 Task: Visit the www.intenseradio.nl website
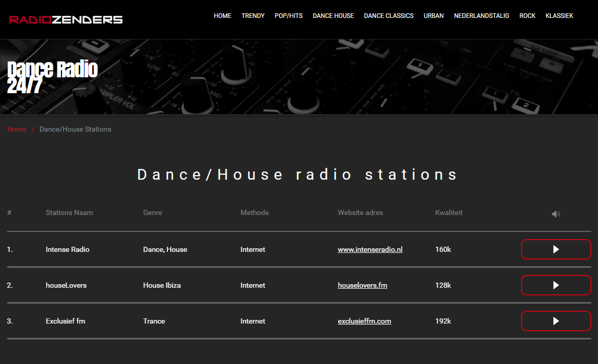coord(370,249)
